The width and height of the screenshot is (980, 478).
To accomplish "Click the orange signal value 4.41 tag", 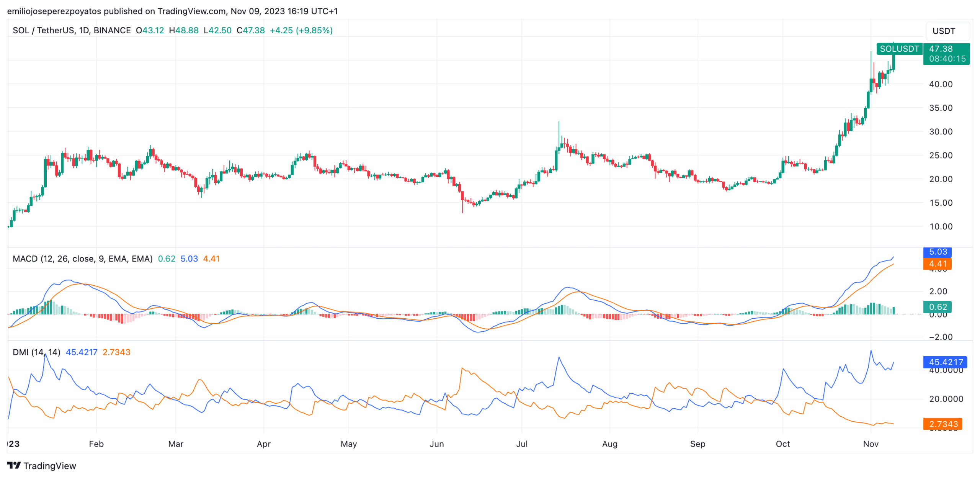I will [x=938, y=264].
